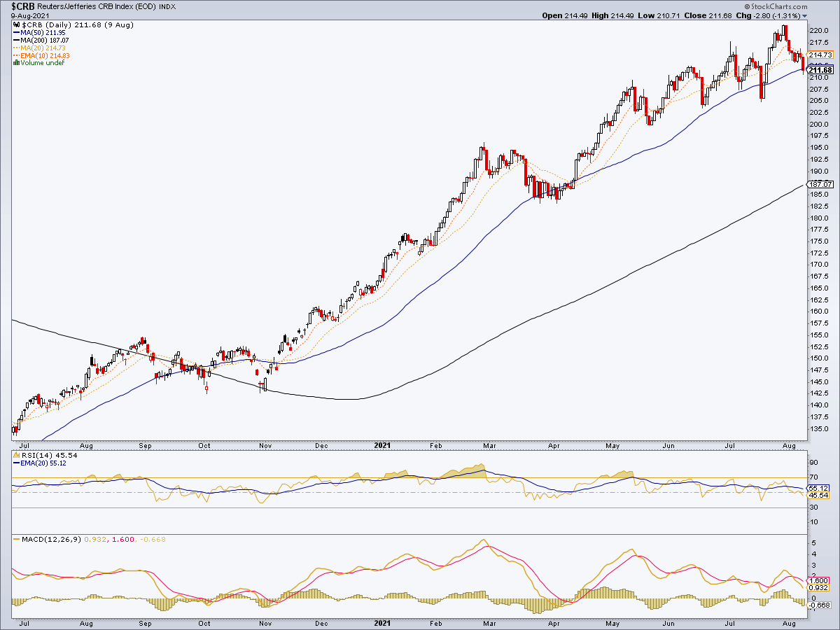Click the RSI(14) 45.54 indicator label
Viewport: 840px width, 630px height.
pos(50,455)
